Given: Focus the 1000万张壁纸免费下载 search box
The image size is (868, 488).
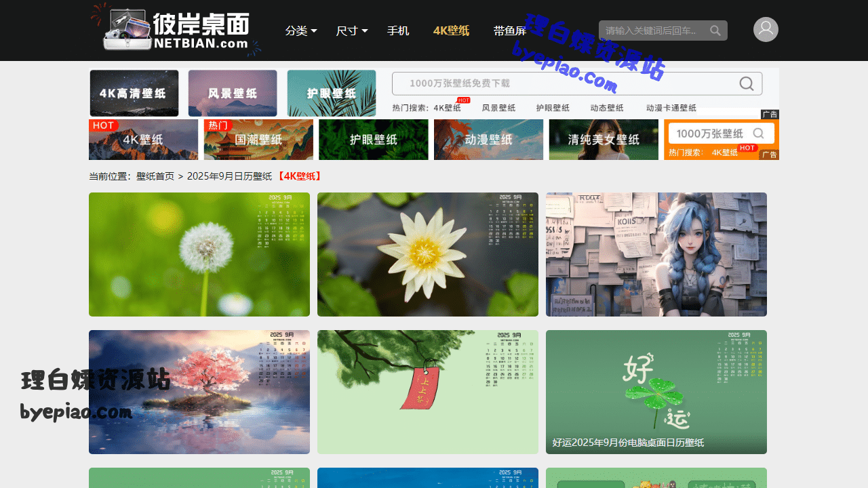Looking at the screenshot, I should tap(577, 83).
